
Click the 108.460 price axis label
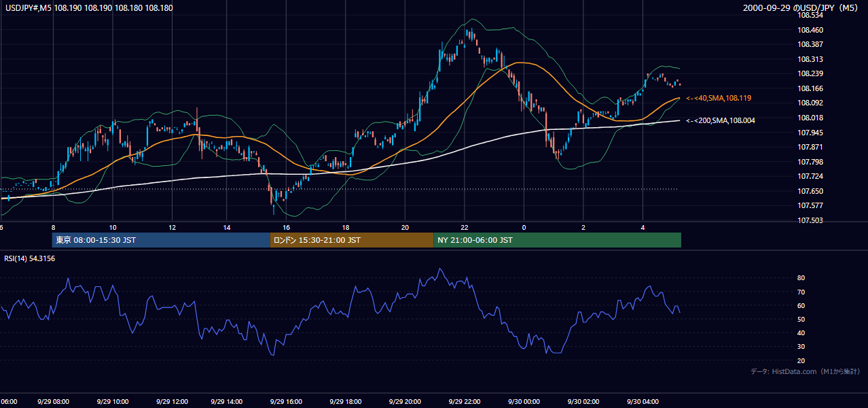[x=810, y=30]
